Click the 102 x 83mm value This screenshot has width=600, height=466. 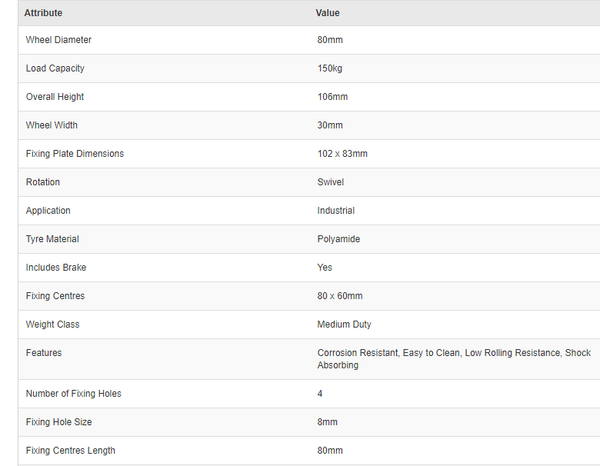pyautogui.click(x=342, y=154)
